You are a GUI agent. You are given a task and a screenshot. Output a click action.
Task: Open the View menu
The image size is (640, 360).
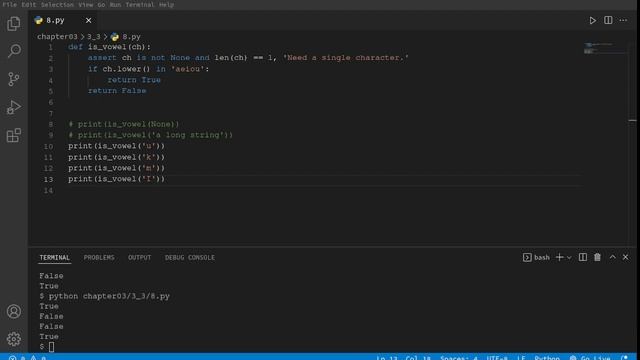point(86,4)
